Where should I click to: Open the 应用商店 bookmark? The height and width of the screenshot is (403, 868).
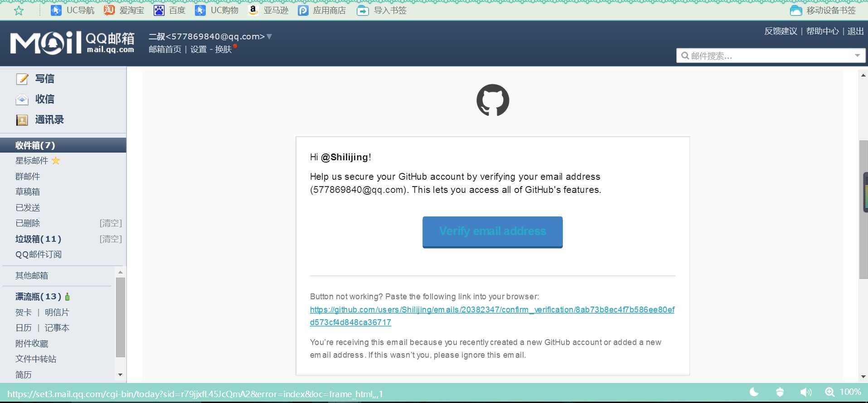[322, 10]
